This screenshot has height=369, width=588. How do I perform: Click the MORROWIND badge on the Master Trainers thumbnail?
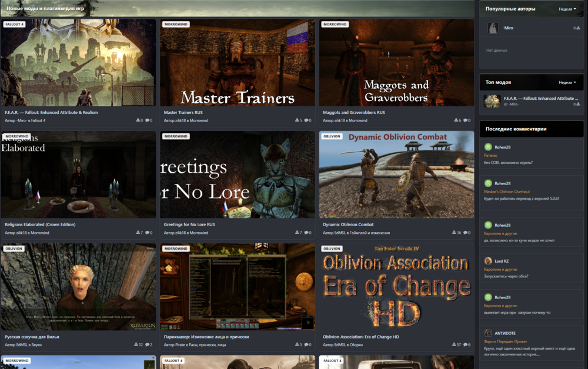pos(176,24)
